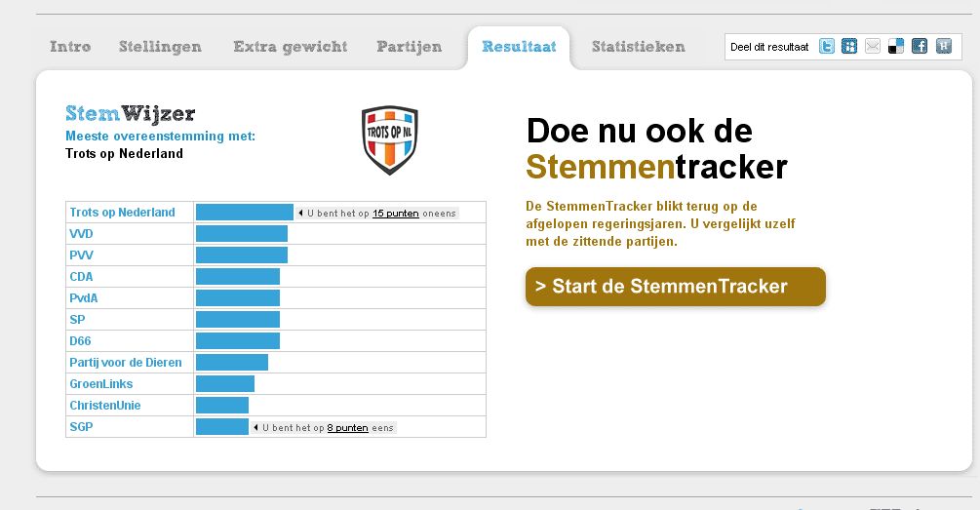980x510 pixels.
Task: Switch to the Statistieken tab
Action: (638, 46)
